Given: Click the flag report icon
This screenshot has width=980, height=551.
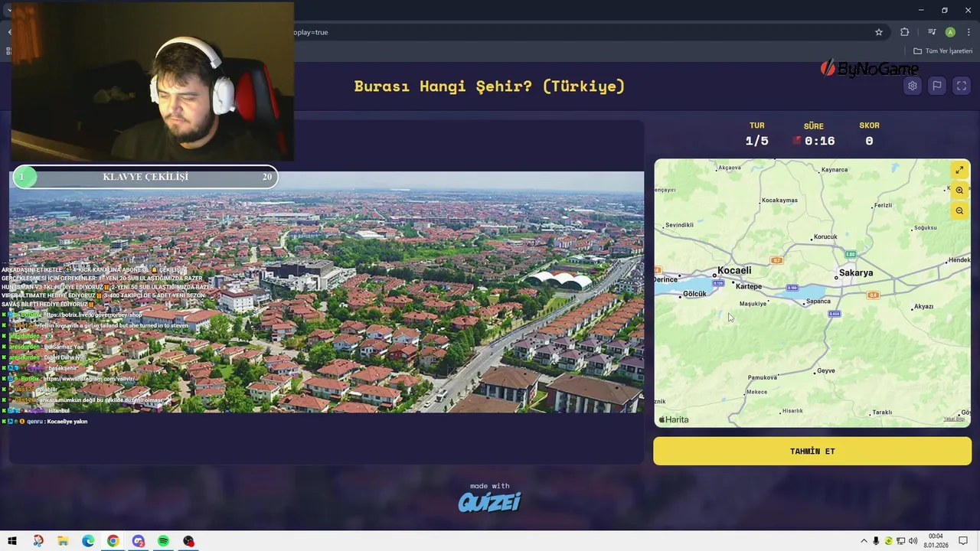Looking at the screenshot, I should point(936,86).
